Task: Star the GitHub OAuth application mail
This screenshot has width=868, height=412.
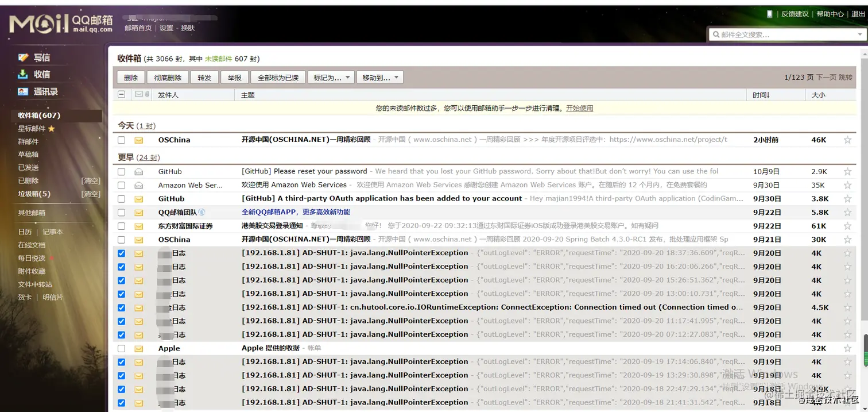Action: [x=847, y=199]
